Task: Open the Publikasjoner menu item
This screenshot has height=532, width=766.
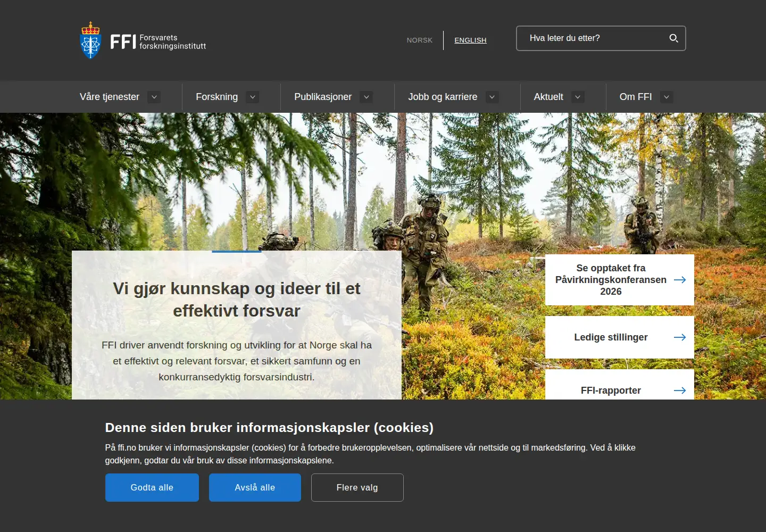Action: (323, 97)
